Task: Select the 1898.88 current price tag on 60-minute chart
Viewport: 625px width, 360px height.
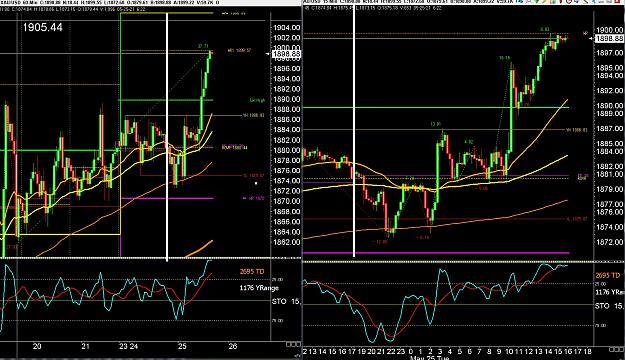Action: coord(286,53)
